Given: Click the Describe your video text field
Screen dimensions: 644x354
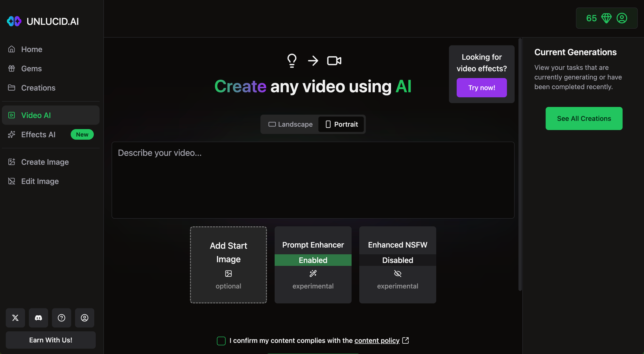Looking at the screenshot, I should tap(312, 180).
